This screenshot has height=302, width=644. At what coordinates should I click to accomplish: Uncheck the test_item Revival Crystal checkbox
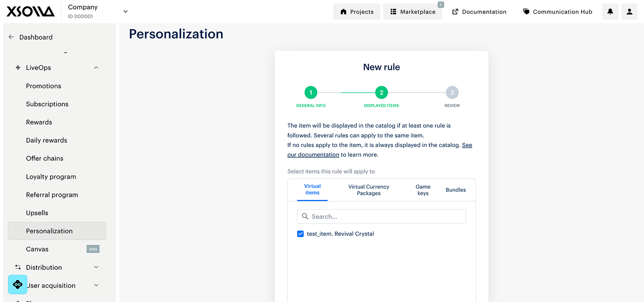point(301,234)
